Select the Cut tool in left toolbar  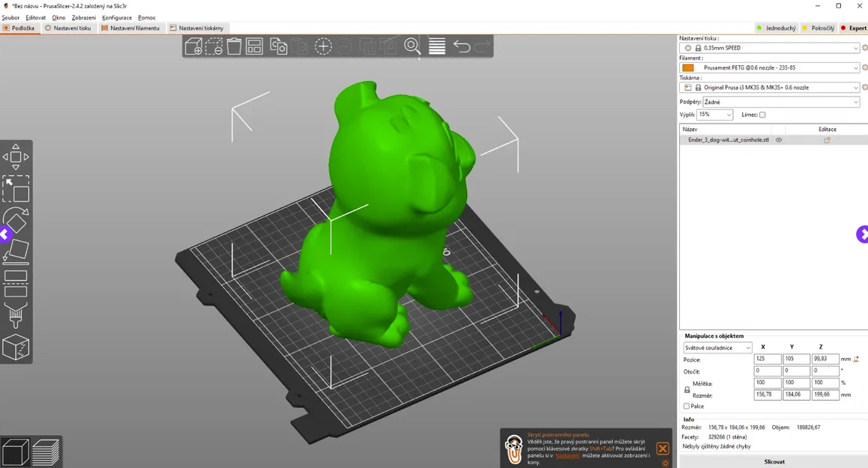16,284
